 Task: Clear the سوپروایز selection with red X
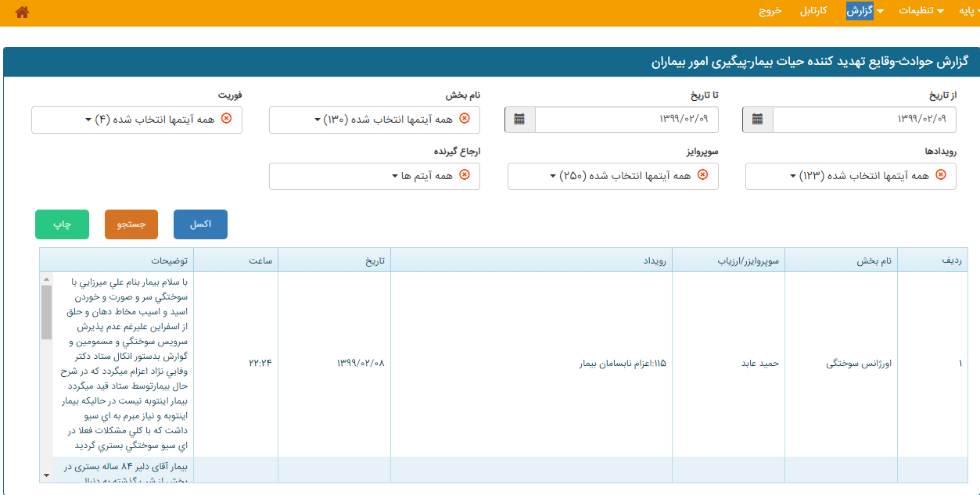[702, 175]
